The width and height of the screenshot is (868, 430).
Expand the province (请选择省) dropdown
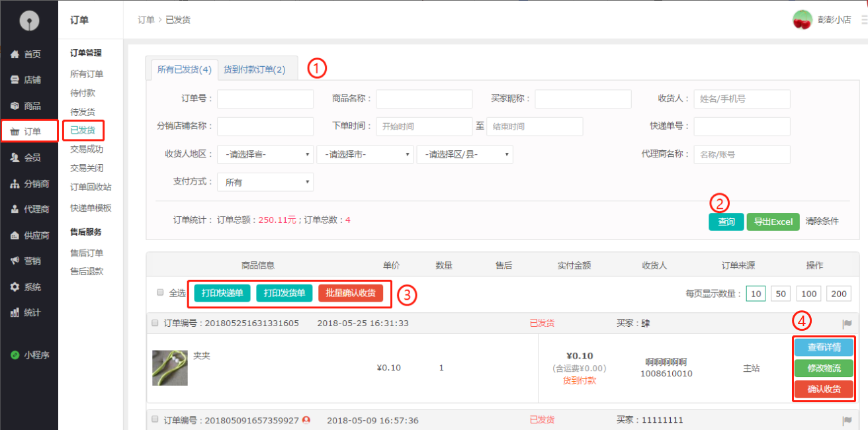[265, 155]
